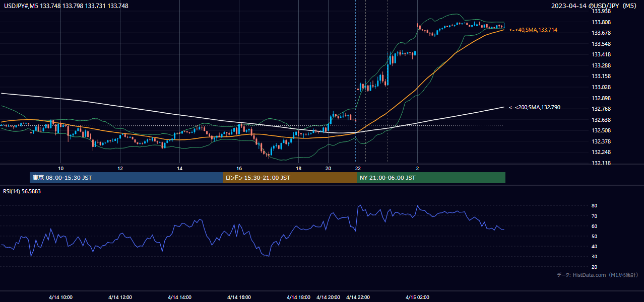Click the hour 16 label under price chart
The image size is (644, 302).
pyautogui.click(x=239, y=168)
